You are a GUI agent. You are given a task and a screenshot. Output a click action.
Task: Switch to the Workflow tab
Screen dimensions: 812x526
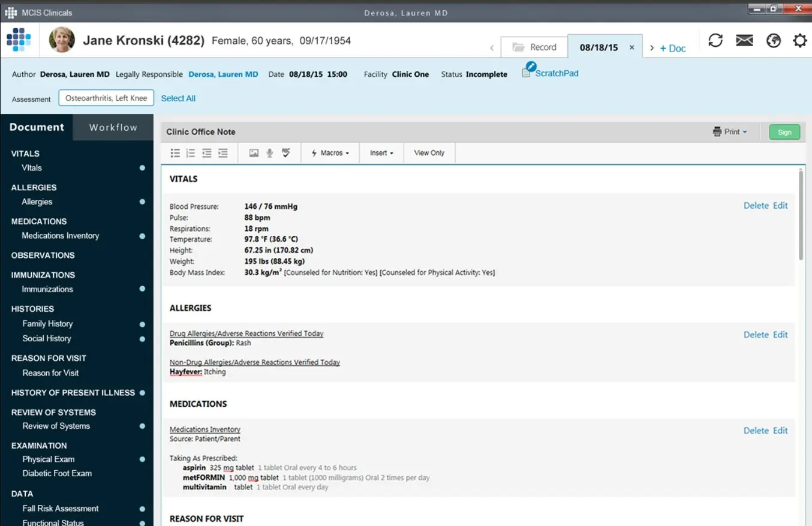point(113,127)
